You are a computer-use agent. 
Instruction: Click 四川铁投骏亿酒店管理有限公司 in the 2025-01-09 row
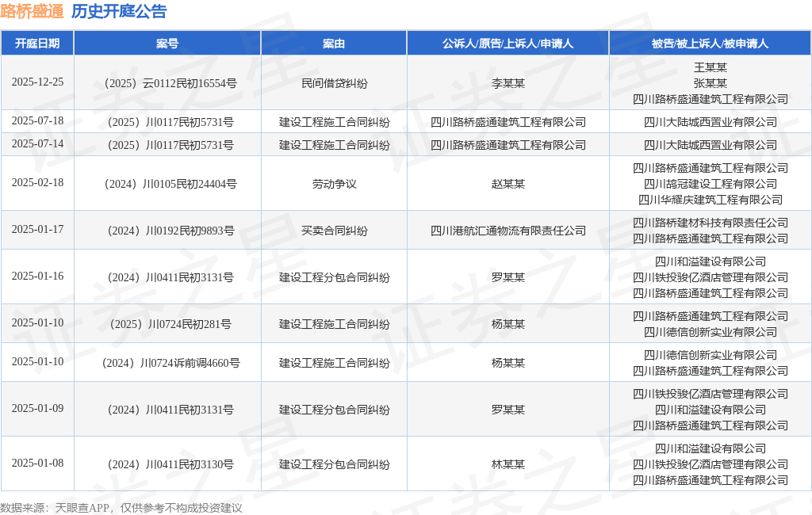tap(710, 394)
